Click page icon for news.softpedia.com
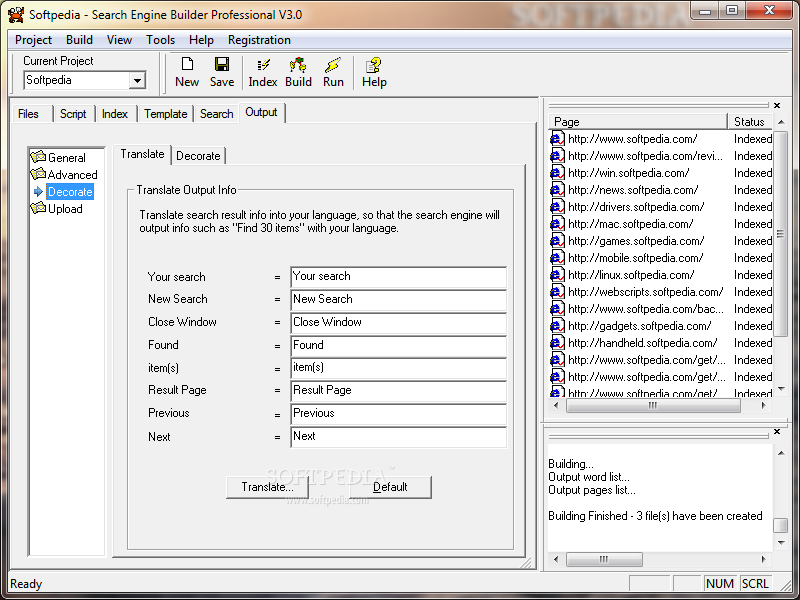 pyautogui.click(x=557, y=190)
